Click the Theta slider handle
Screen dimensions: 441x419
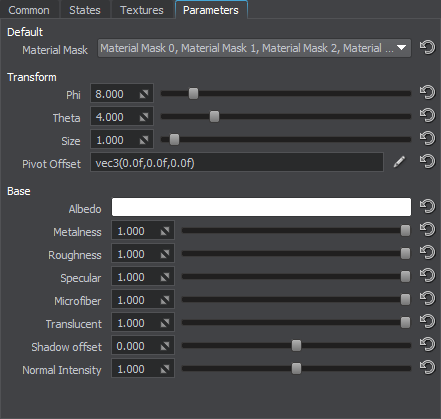tap(214, 117)
